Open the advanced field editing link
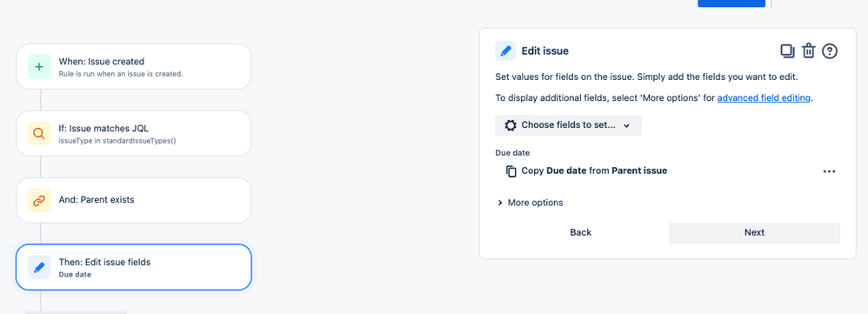Image resolution: width=868 pixels, height=314 pixels. click(764, 98)
